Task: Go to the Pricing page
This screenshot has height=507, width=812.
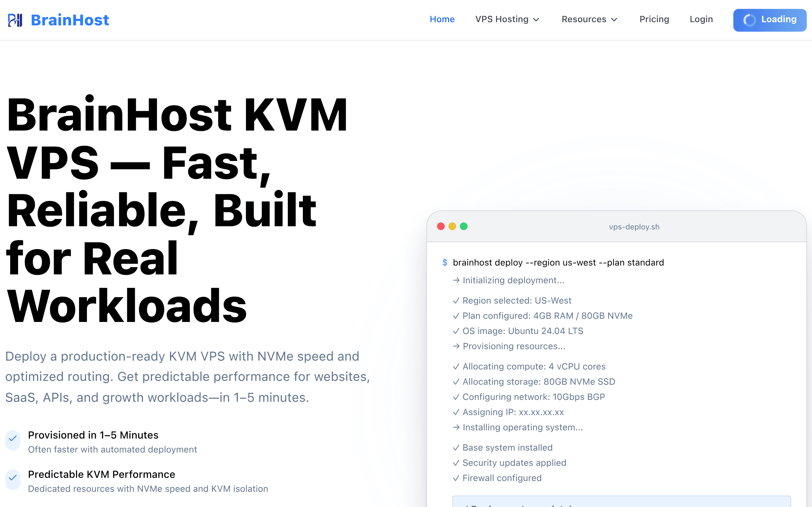Action: pyautogui.click(x=654, y=19)
